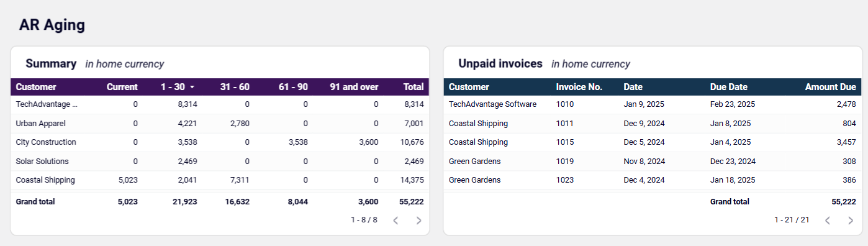
Task: Click invoice number 1023
Action: tap(565, 180)
